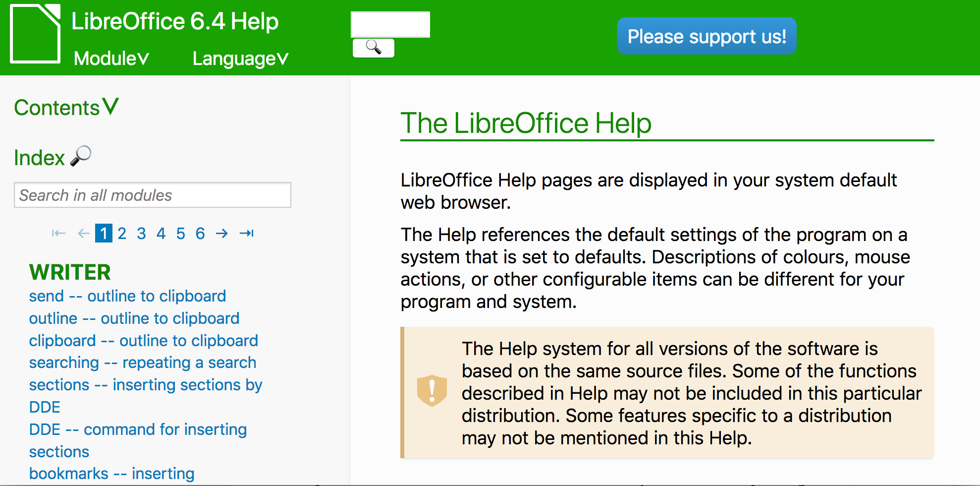Focus the 'Search in all modules' field
Screen dimensions: 980x486
pyautogui.click(x=153, y=195)
